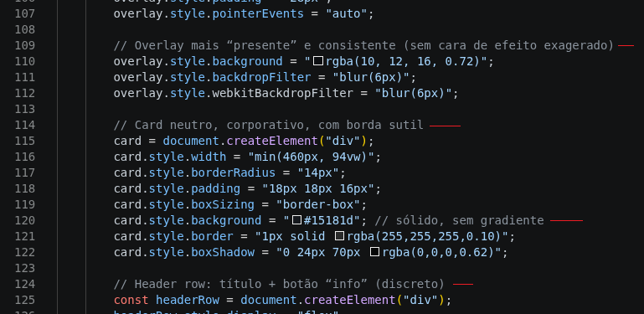Click color swatch before #15181d
Image resolution: width=644 pixels, height=314 pixels.
click(296, 220)
